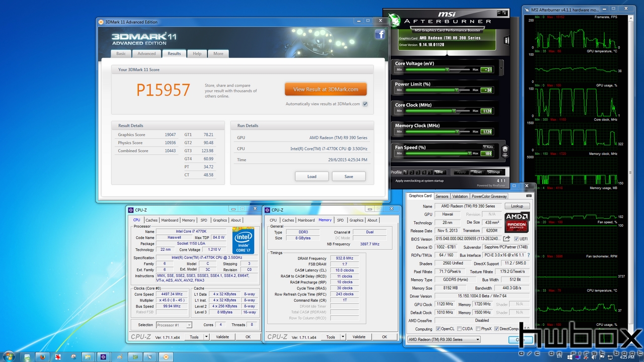
Task: Click the Core Voltage value field showing +31
Action: pos(487,70)
